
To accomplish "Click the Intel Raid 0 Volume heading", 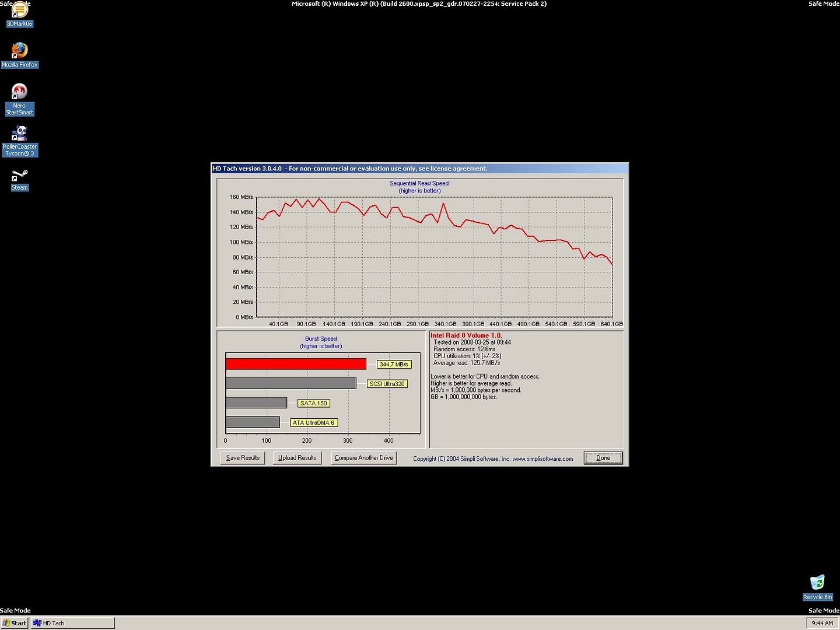I will point(466,335).
